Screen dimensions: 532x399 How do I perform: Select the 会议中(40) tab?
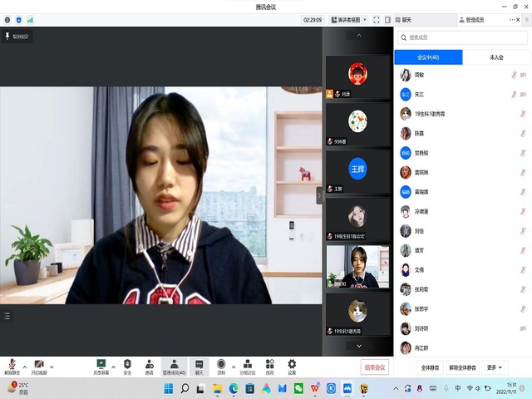[x=428, y=57]
